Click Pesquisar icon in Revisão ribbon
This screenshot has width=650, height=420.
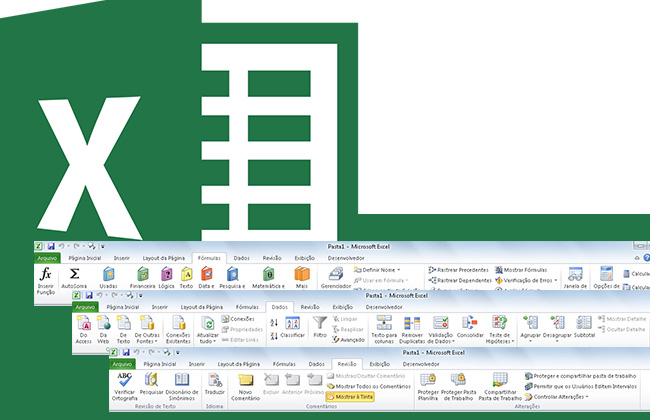(151, 380)
